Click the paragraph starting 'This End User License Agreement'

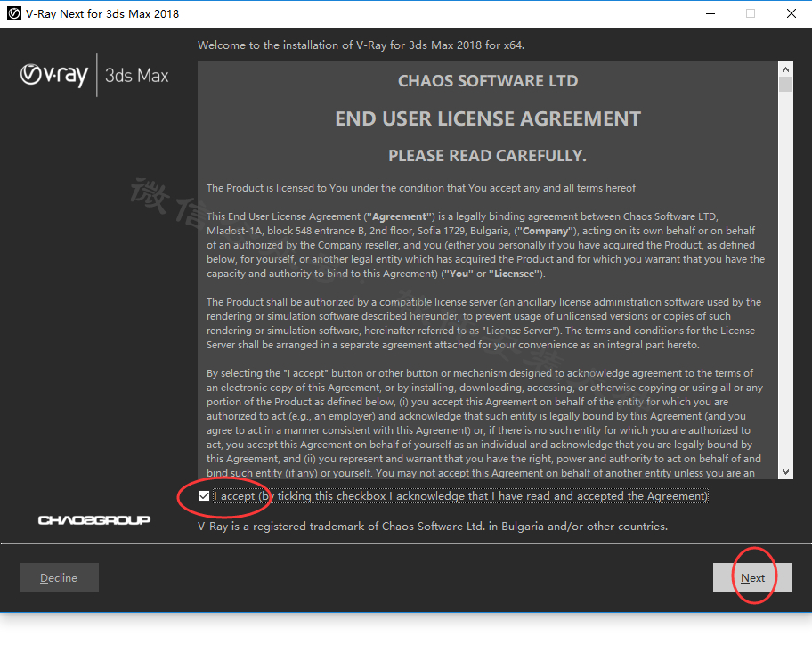click(486, 245)
